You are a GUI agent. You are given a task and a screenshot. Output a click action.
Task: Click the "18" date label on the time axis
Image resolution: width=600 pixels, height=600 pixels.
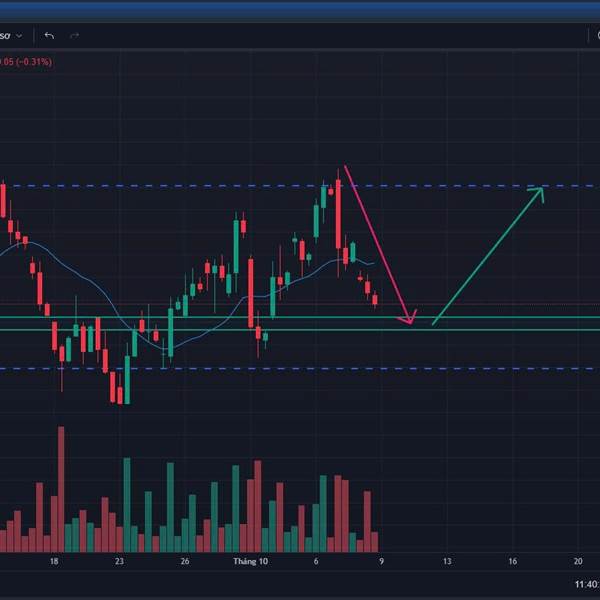[54, 561]
